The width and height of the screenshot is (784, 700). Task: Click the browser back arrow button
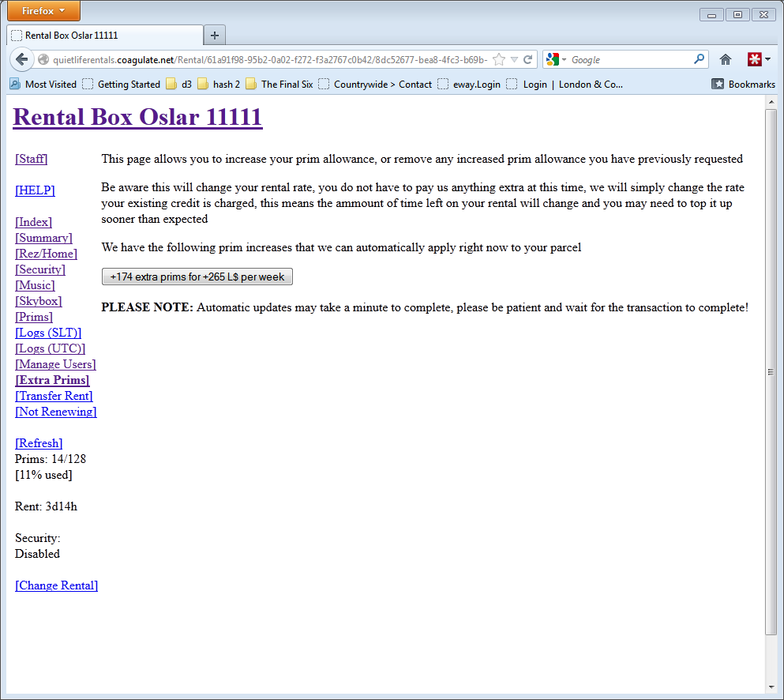[22, 60]
